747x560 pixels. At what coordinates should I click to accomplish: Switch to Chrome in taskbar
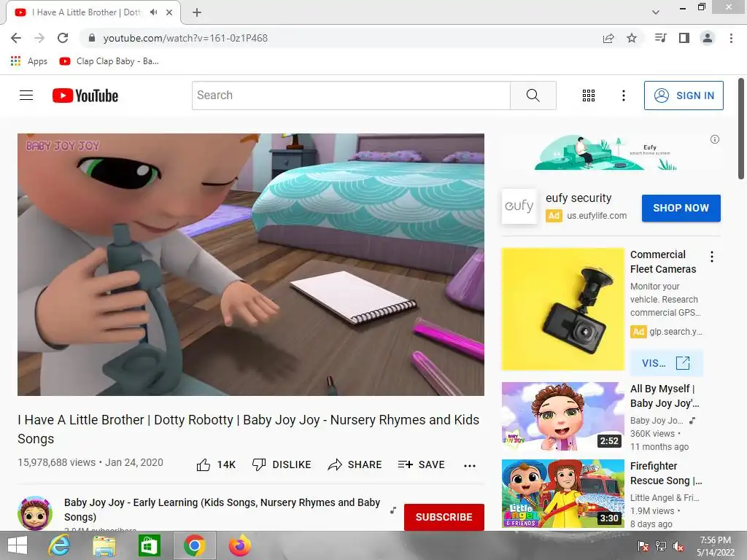(x=194, y=545)
